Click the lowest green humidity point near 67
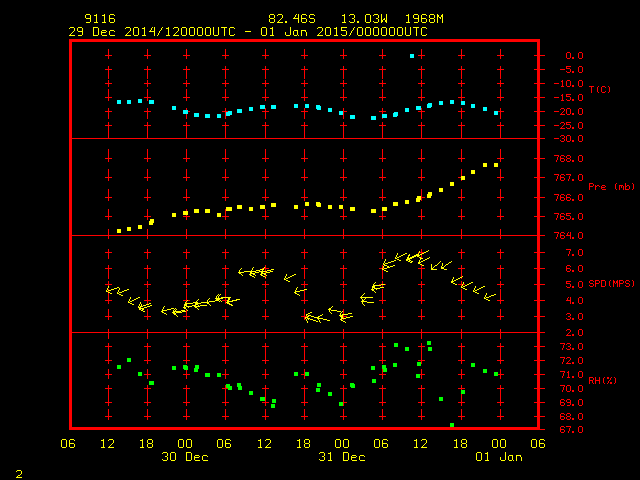Screen dimensions: 640x480 point(452,425)
